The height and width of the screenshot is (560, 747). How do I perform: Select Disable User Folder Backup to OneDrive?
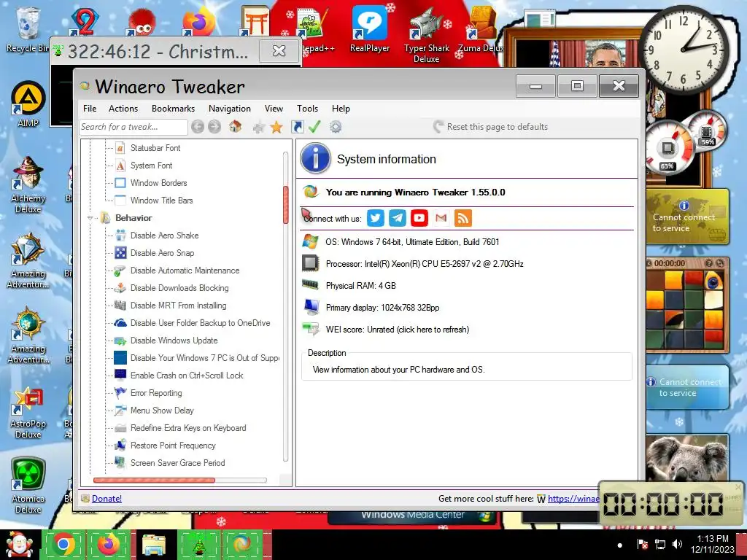[200, 323]
